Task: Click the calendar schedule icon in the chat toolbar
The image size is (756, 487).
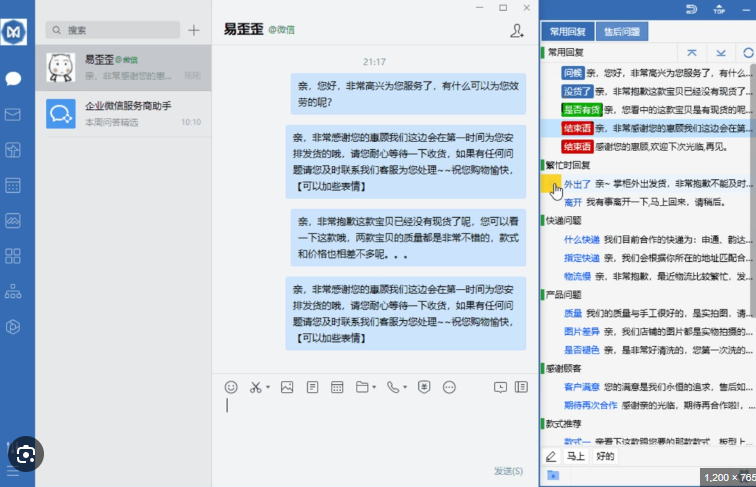Action: point(337,387)
